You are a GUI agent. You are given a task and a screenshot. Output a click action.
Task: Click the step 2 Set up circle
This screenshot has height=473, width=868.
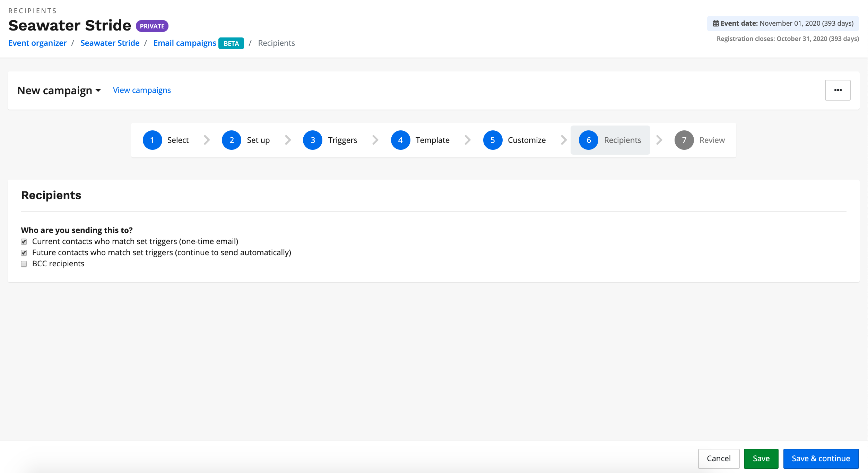232,140
